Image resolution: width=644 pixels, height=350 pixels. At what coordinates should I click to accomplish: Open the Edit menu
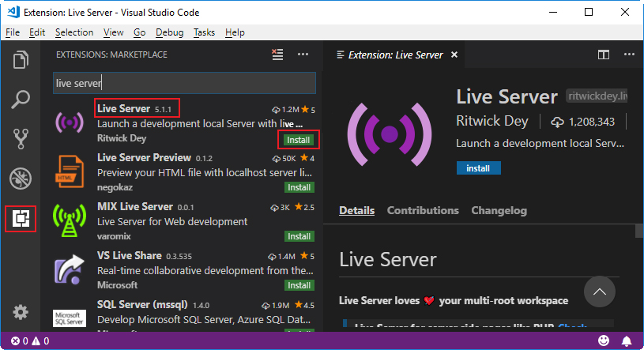37,32
